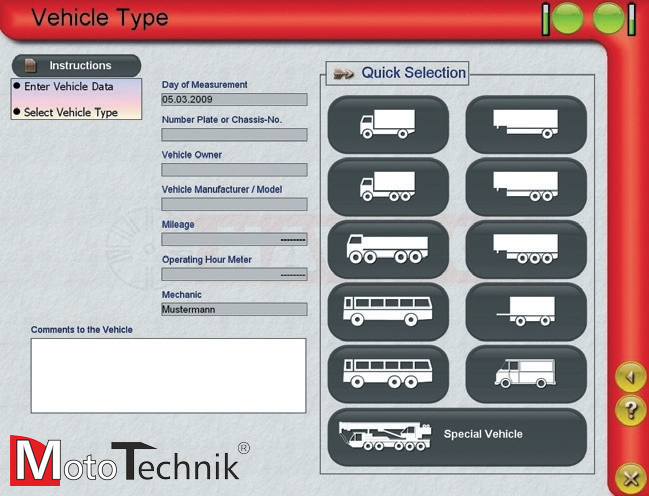Select the four-axle heavy truck icon
649x496 pixels.
tap(388, 249)
